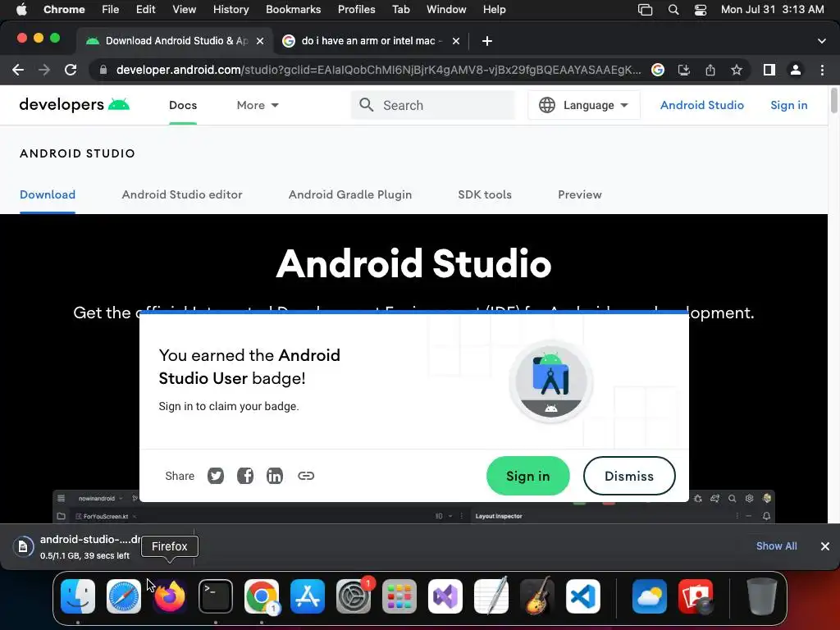This screenshot has height=630, width=840.
Task: Dismiss the badge dialog
Action: [x=629, y=476]
